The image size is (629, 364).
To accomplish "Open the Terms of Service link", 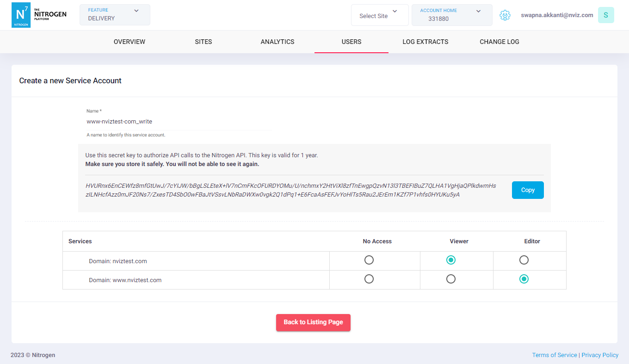I will (554, 355).
